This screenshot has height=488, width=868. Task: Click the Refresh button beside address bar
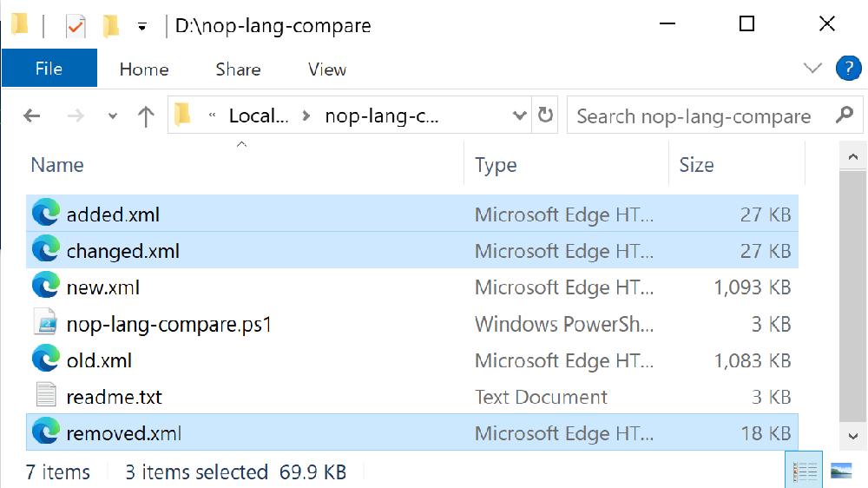(546, 115)
